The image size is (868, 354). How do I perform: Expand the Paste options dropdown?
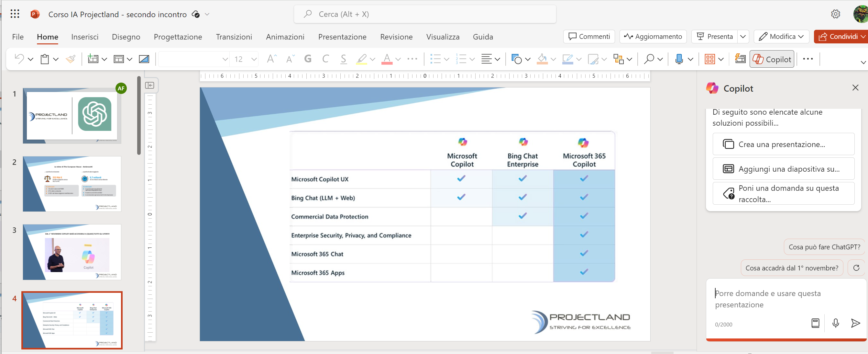point(56,59)
